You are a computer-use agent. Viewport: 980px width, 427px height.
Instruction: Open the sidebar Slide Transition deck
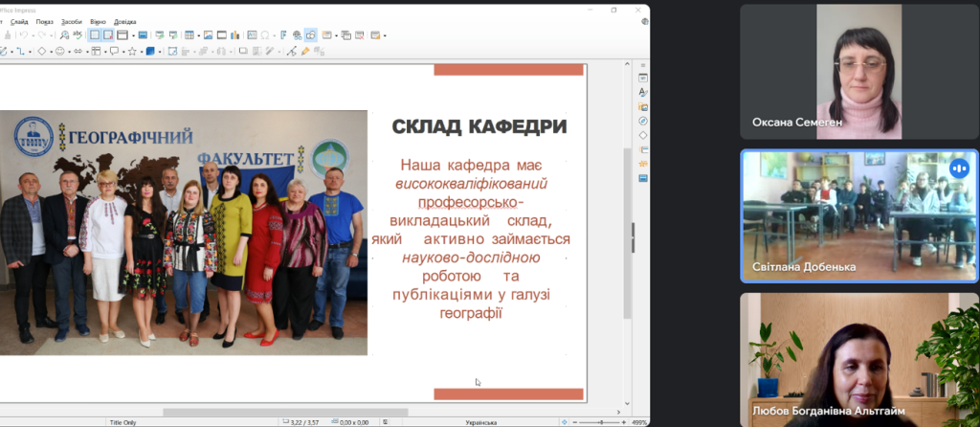pyautogui.click(x=643, y=149)
